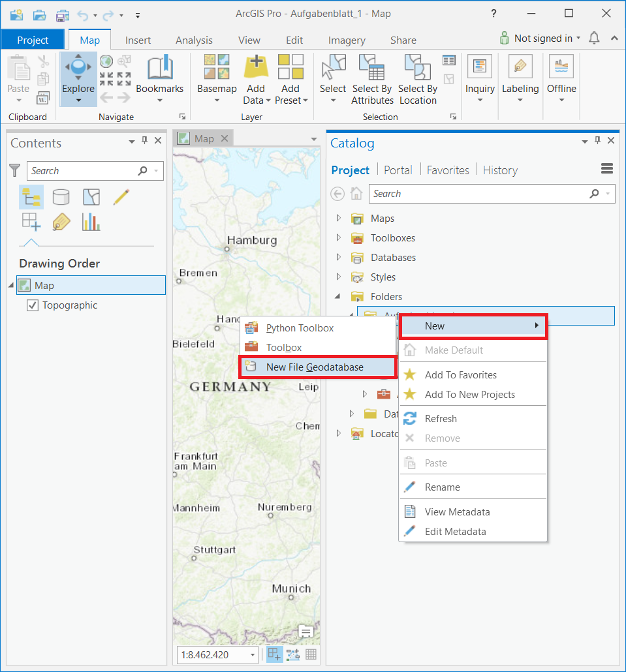The height and width of the screenshot is (672, 626).
Task: Switch to the Analysis ribbon tab
Action: pyautogui.click(x=194, y=40)
